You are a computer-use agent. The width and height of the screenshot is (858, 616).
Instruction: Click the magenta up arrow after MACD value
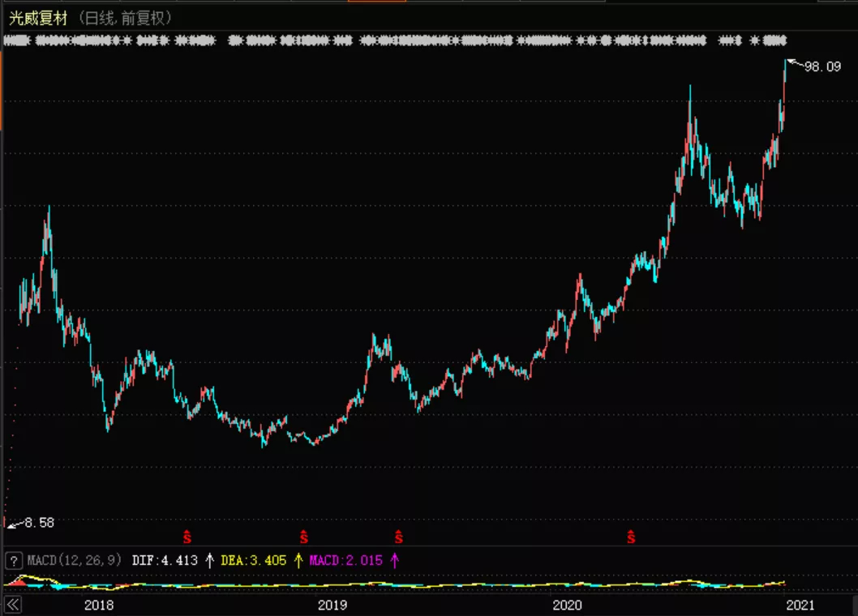point(395,560)
